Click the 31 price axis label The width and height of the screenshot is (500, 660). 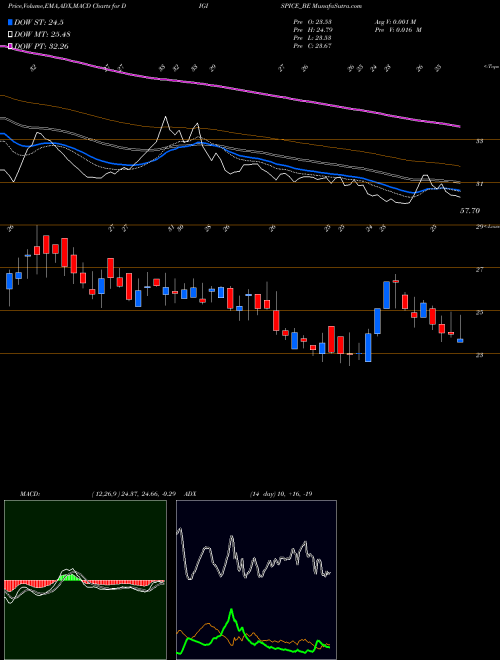tap(479, 184)
